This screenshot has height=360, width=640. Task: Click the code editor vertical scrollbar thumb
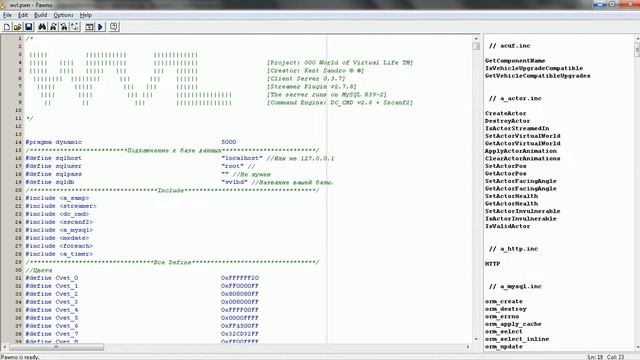476,46
